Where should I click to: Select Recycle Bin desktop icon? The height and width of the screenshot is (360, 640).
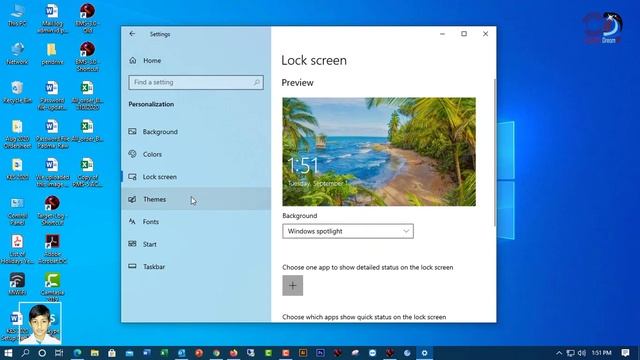click(17, 92)
